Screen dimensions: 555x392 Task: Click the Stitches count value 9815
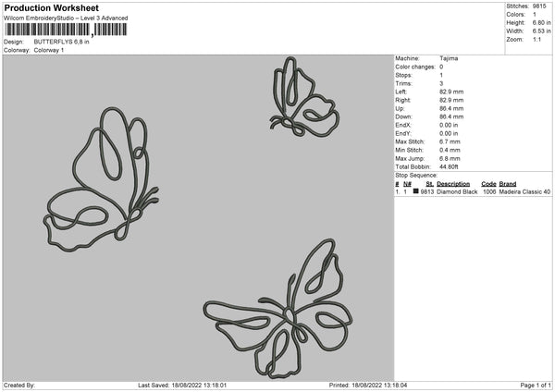pos(539,6)
